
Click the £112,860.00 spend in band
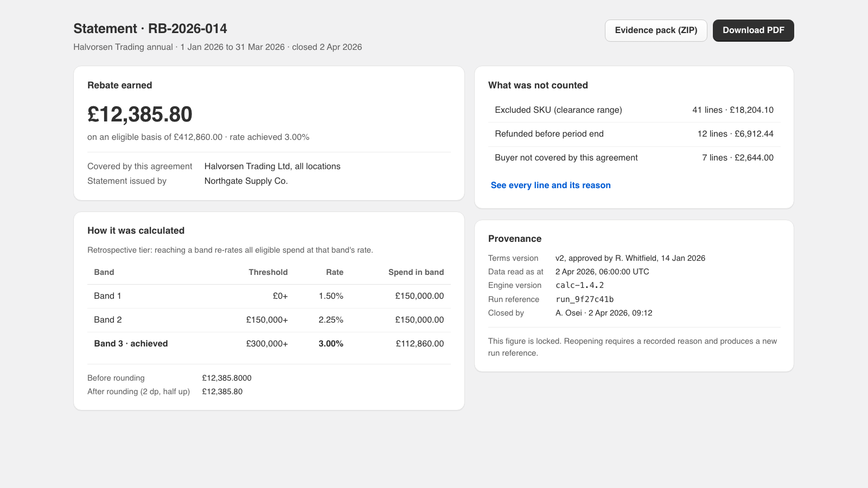point(420,344)
